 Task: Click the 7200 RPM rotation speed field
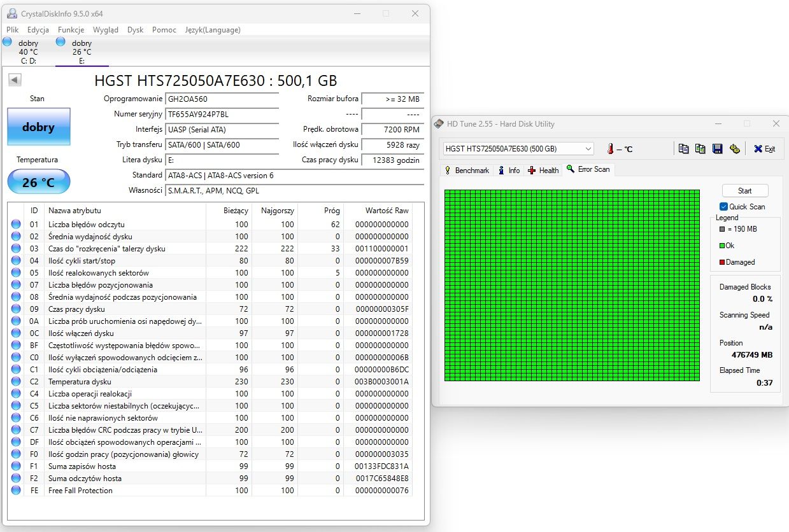point(392,130)
